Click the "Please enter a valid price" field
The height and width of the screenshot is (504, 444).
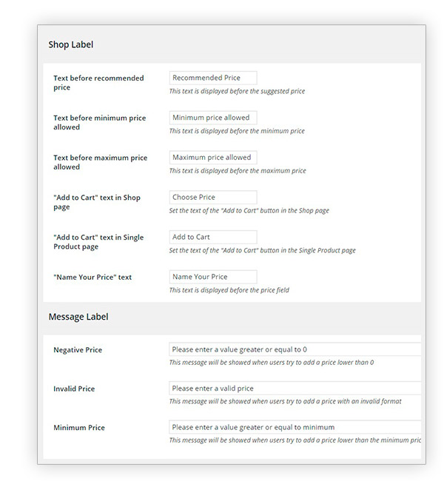tap(295, 389)
